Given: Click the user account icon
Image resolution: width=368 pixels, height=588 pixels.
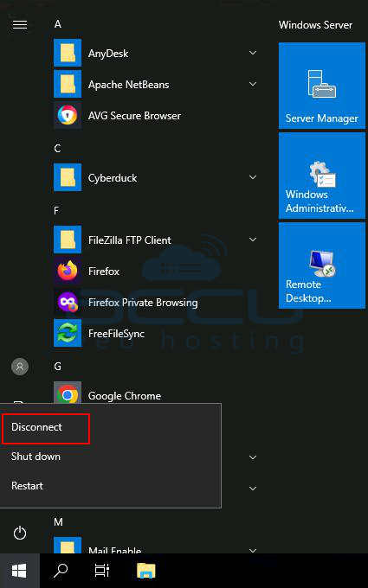Looking at the screenshot, I should (x=20, y=367).
